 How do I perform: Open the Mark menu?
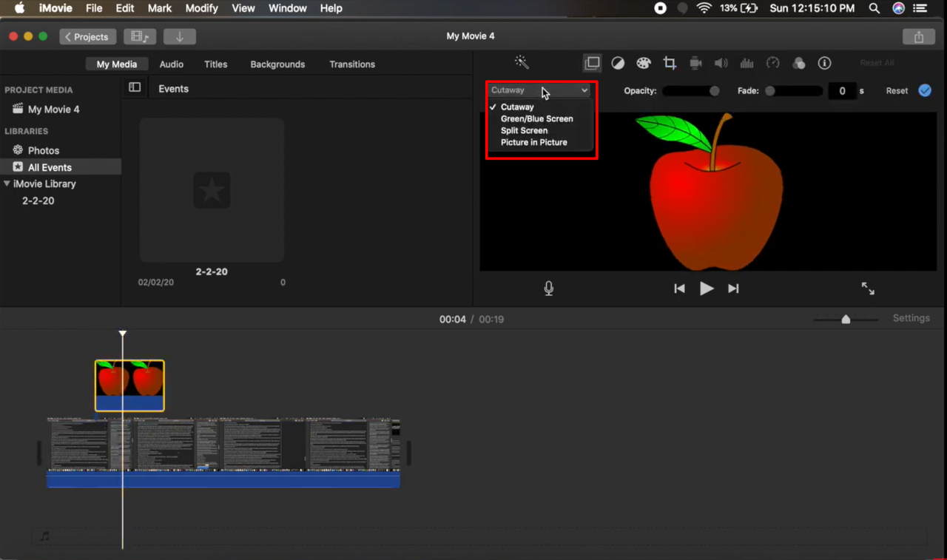[x=160, y=8]
